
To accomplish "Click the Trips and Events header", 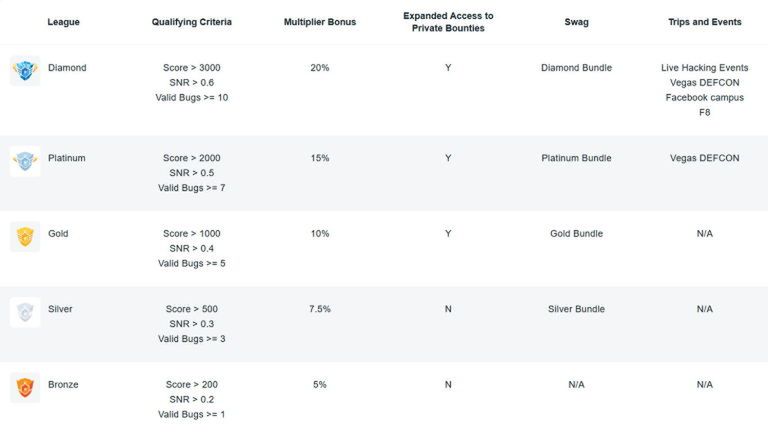I will [x=704, y=22].
